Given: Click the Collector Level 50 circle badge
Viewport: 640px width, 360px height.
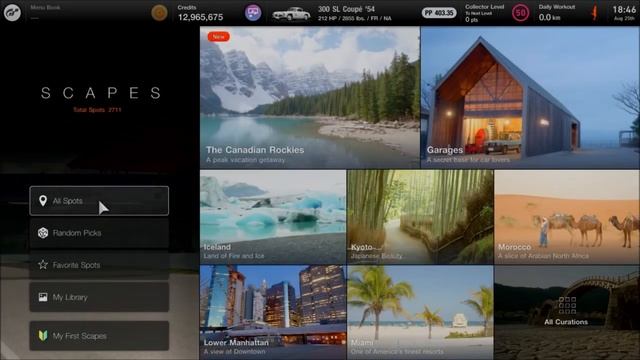Looking at the screenshot, I should (x=520, y=13).
